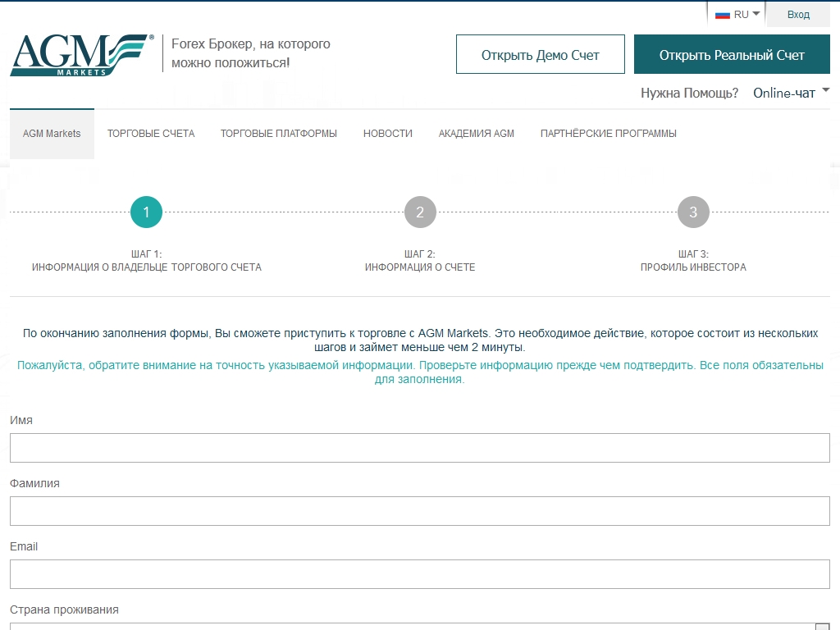Open the Партнёрские программы menu

[x=608, y=134]
